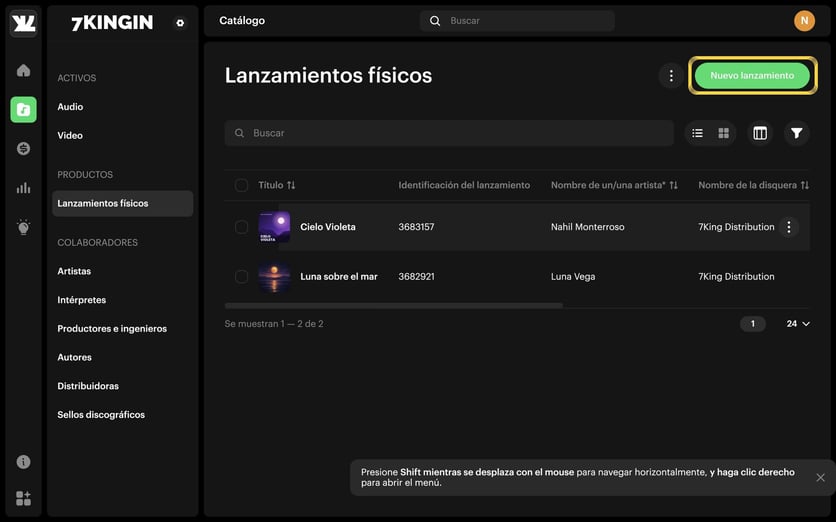
Task: Open the 24 per-page dropdown
Action: [x=798, y=324]
